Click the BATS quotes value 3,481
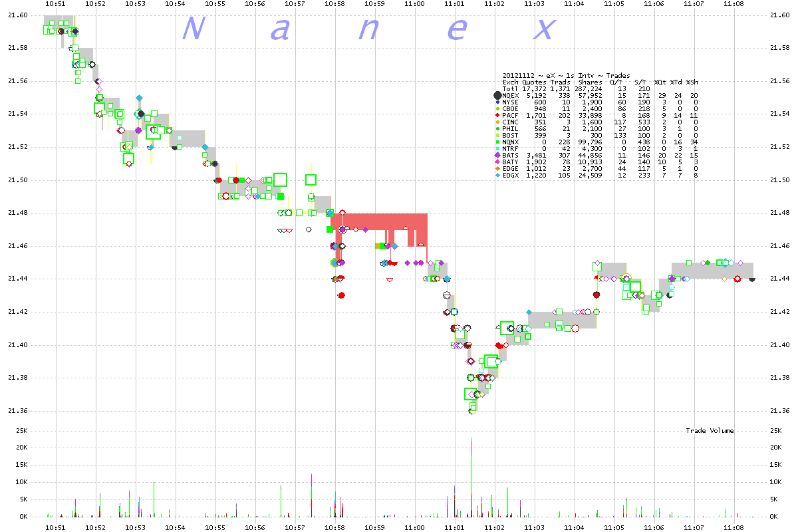The image size is (798, 532). pyautogui.click(x=536, y=156)
